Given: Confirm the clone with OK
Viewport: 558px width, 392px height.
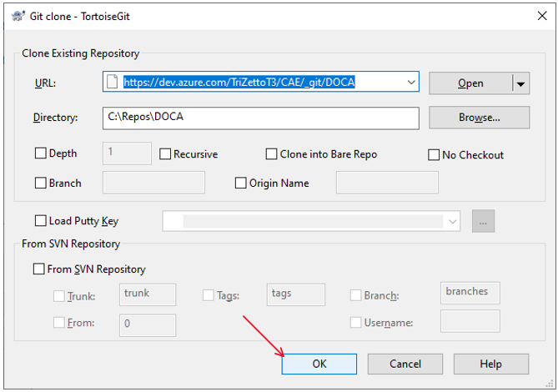Looking at the screenshot, I should pyautogui.click(x=319, y=364).
